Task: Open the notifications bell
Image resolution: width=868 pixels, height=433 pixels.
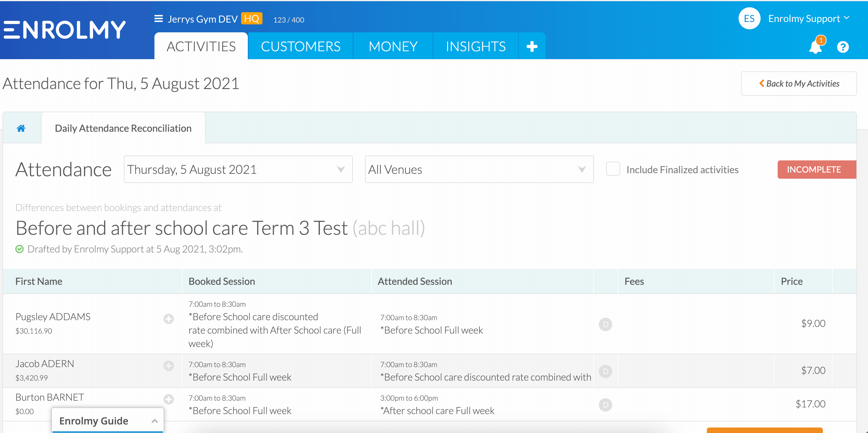Action: tap(816, 46)
